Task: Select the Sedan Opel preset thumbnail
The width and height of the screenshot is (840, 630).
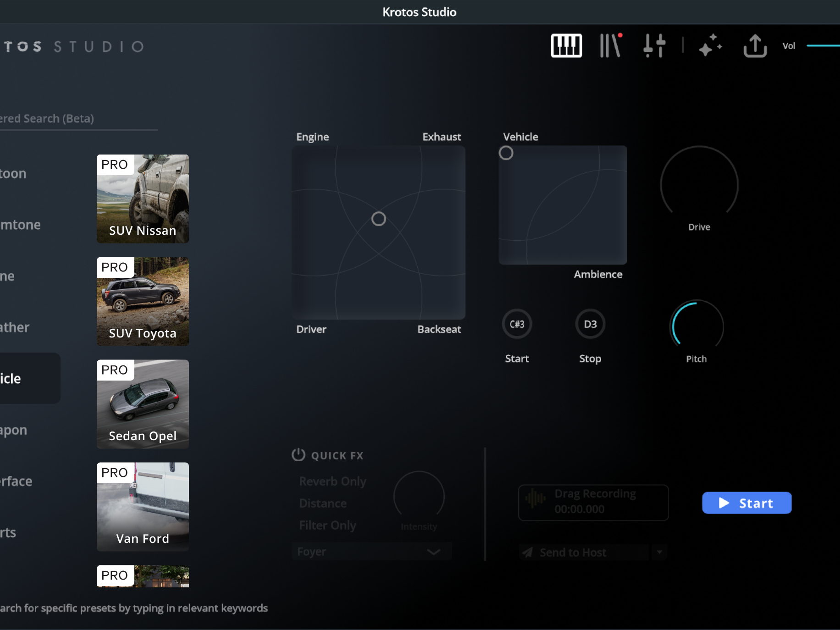Action: [x=143, y=404]
